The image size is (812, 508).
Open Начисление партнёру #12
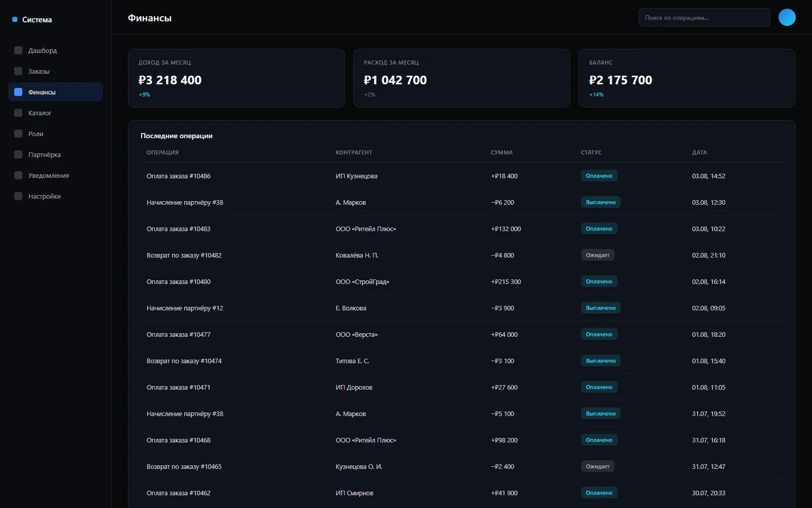point(185,308)
